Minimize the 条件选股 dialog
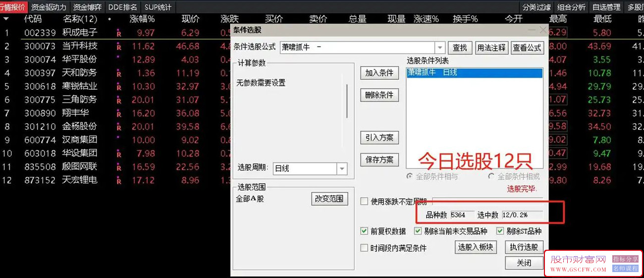Screen dimensions: 644x278 pos(532,30)
